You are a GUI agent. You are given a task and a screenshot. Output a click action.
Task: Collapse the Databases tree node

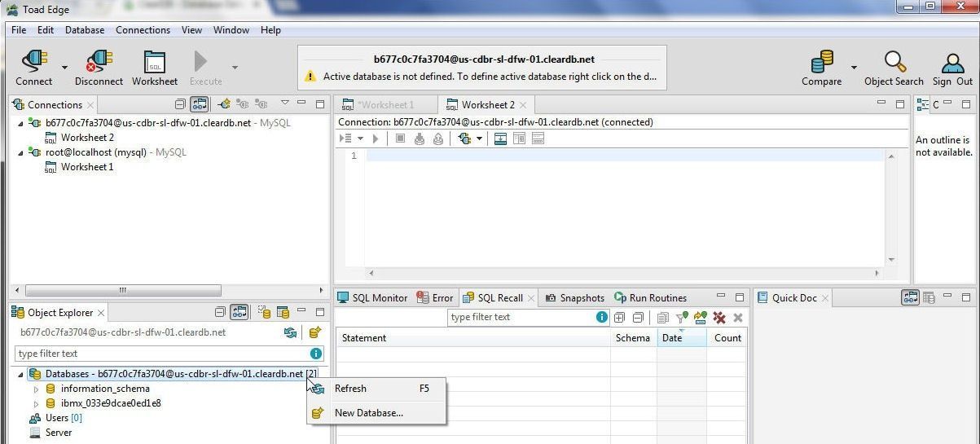pyautogui.click(x=20, y=374)
